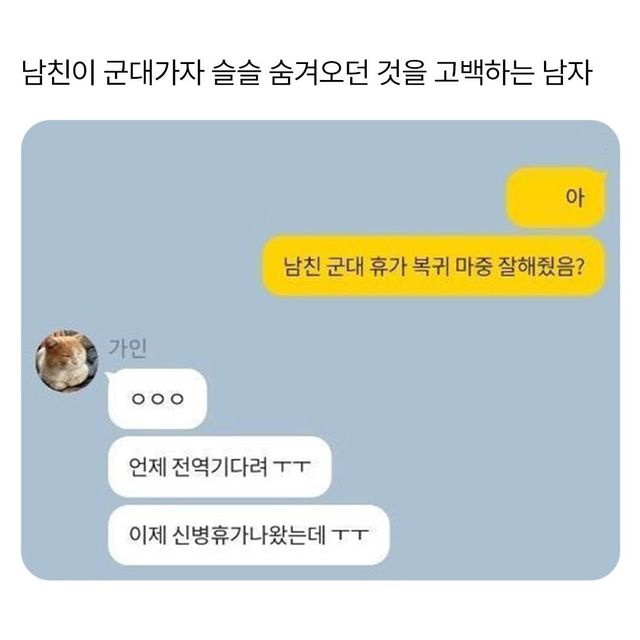Click the word '잘해줬음?' in the yellow bubble
The image size is (640, 640).
[541, 267]
